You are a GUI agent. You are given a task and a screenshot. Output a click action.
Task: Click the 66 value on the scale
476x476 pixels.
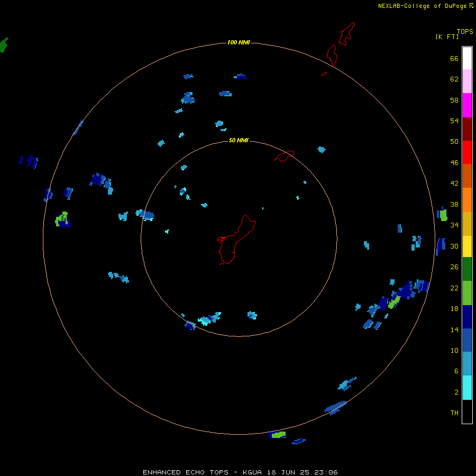[x=454, y=58]
